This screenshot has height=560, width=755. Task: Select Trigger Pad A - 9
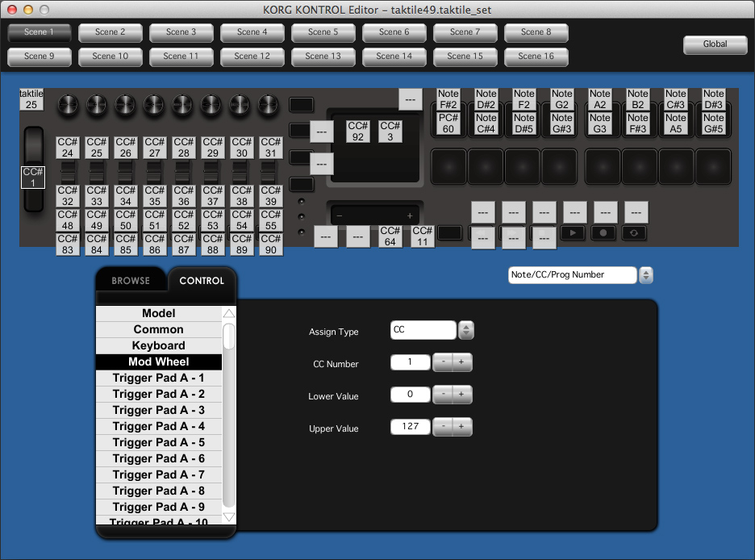(159, 507)
